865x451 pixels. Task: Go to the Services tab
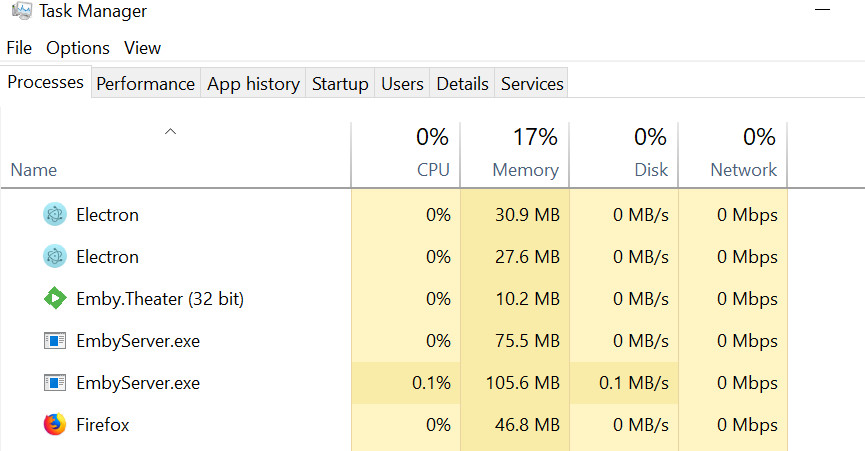point(532,84)
